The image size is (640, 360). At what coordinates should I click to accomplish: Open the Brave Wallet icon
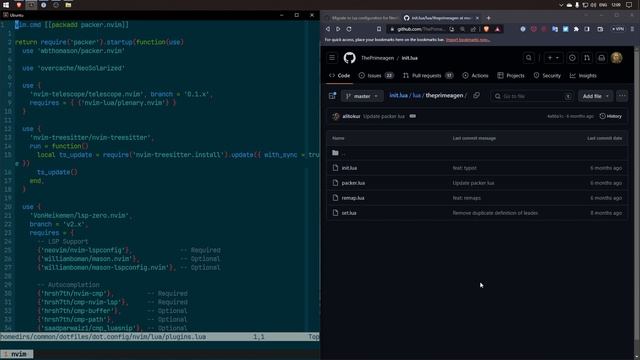coord(600,29)
